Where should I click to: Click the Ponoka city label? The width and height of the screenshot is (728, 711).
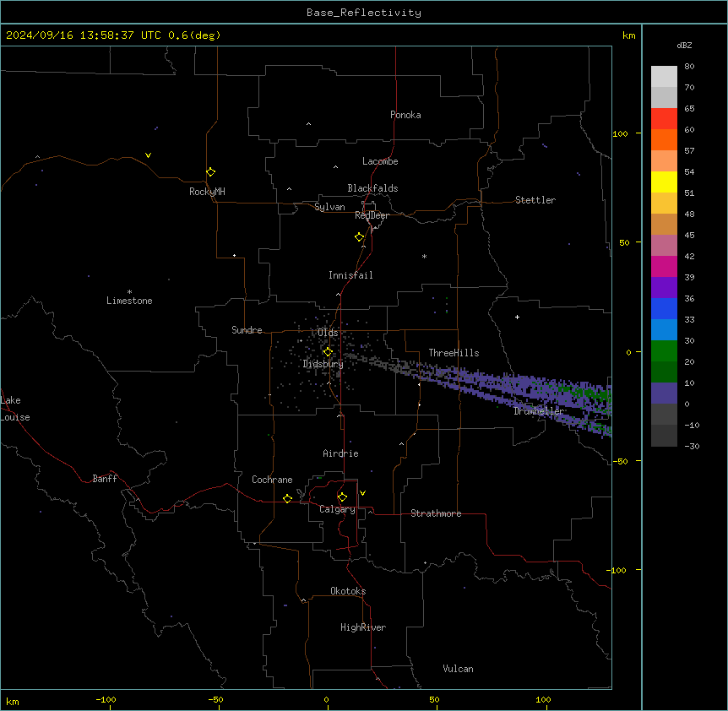405,115
